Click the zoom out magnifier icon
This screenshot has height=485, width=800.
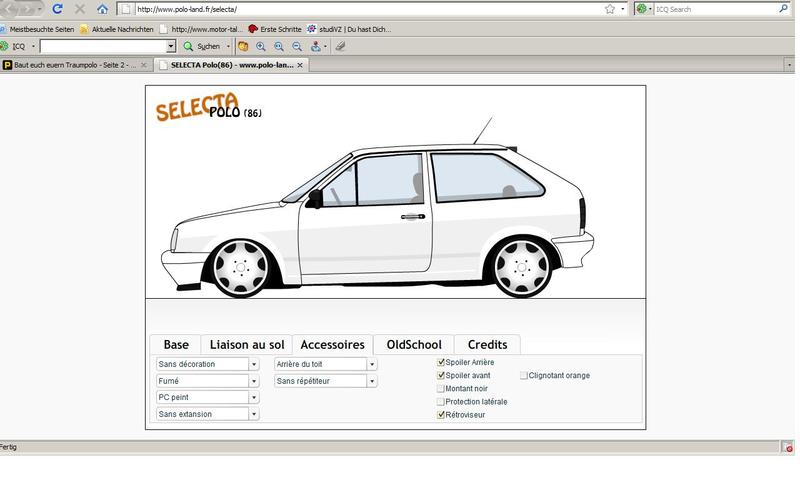297,46
